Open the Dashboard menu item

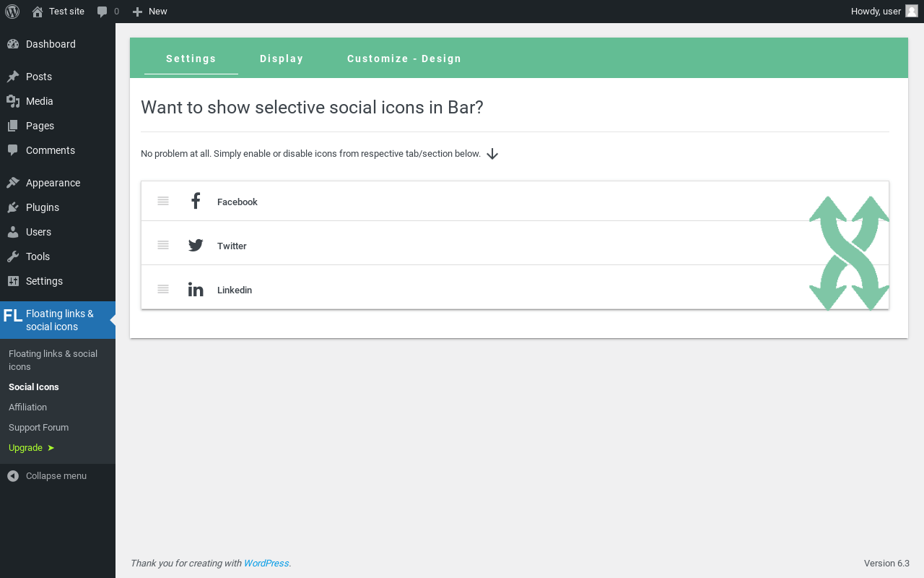click(58, 44)
